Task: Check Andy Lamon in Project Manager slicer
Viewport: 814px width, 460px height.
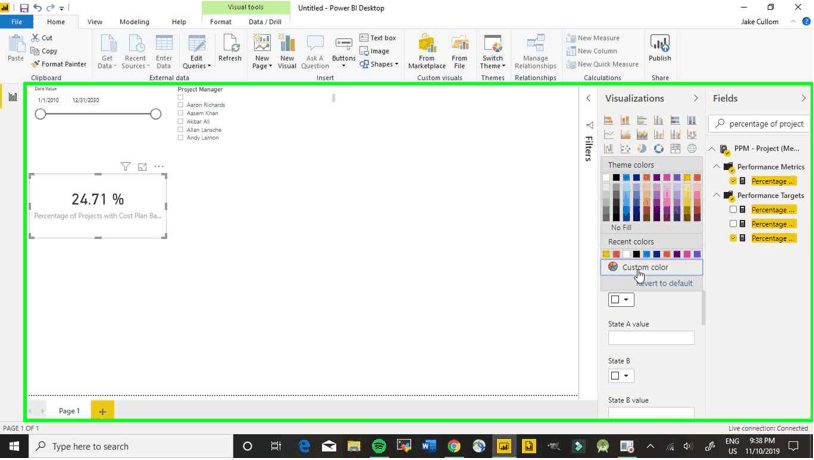Action: (181, 138)
